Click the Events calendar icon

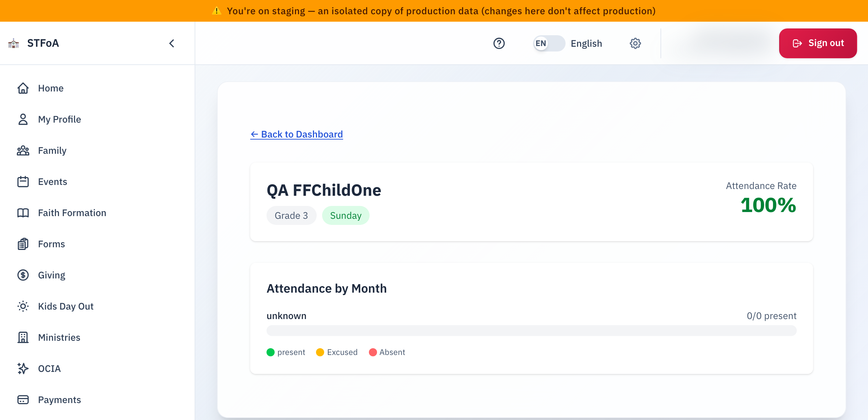pos(23,182)
